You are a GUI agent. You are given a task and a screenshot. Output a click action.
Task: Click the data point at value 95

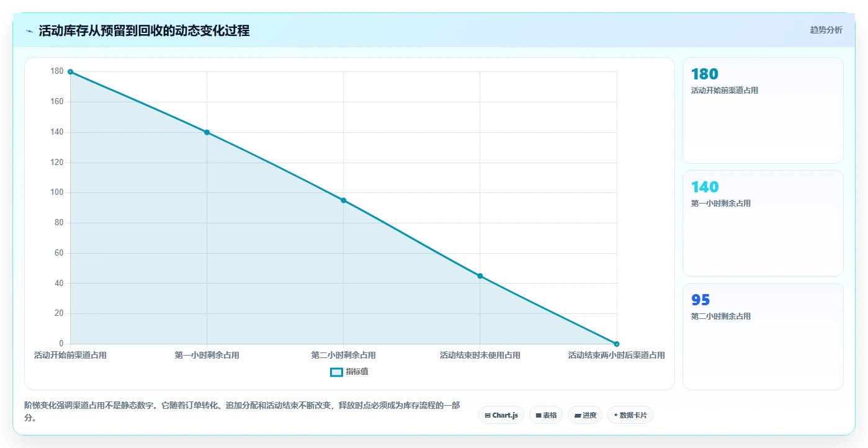click(343, 200)
